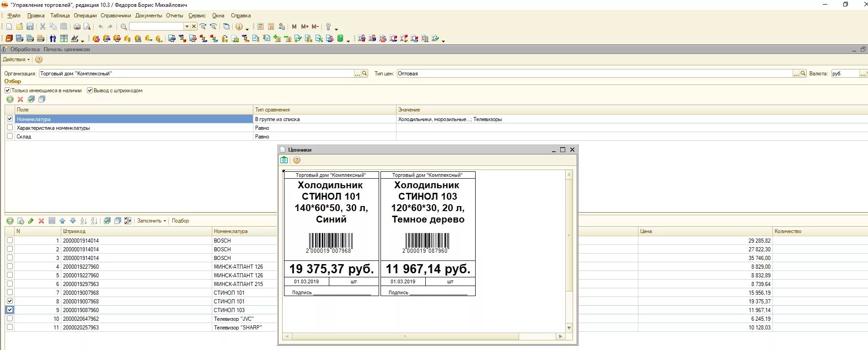Click the Print printer icon in top toolbar

77,27
